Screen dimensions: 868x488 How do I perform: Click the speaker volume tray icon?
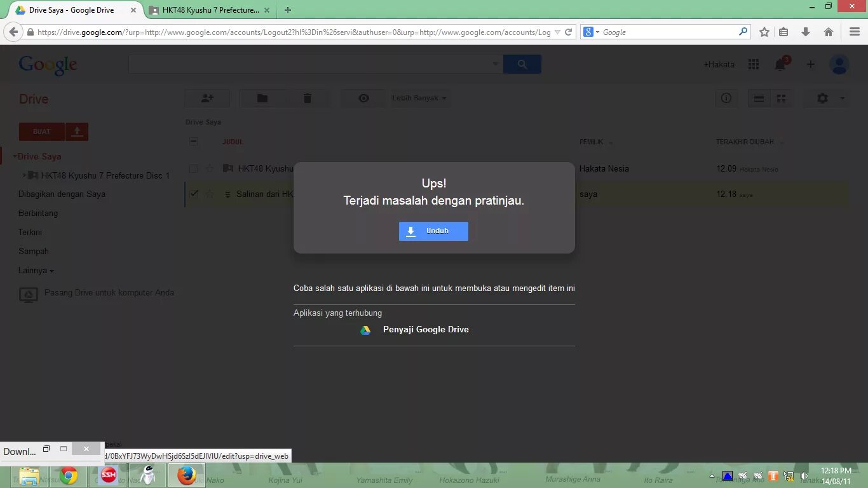tap(804, 476)
